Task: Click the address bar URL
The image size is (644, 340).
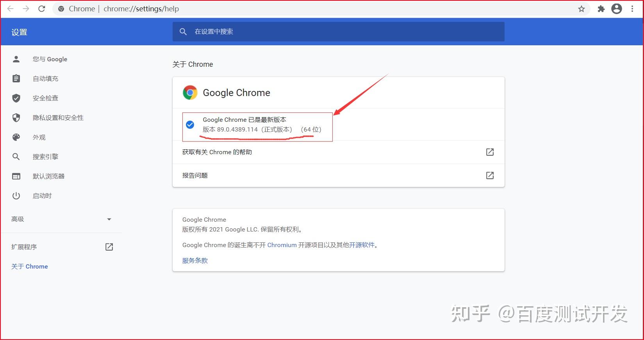Action: point(141,9)
